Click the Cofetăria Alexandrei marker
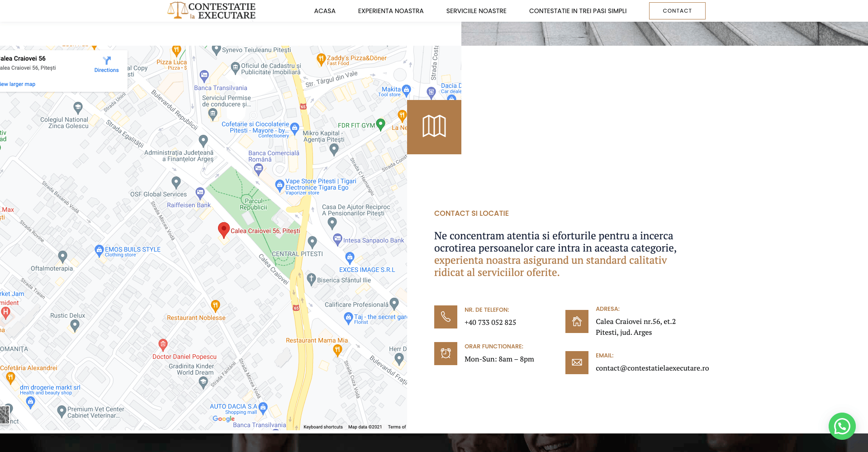Image resolution: width=868 pixels, height=452 pixels. pyautogui.click(x=10, y=378)
